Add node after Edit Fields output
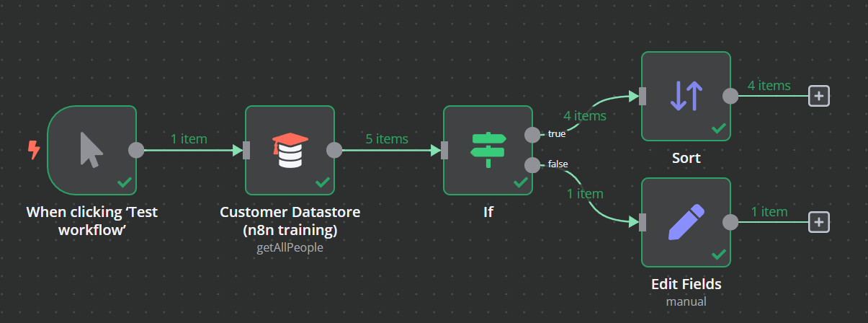This screenshot has height=323, width=868. click(x=818, y=222)
